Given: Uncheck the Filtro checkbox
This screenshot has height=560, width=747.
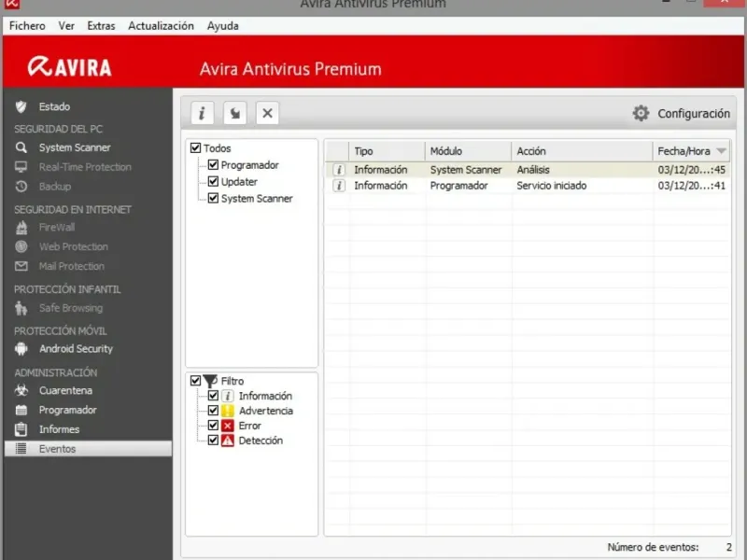Looking at the screenshot, I should 195,381.
